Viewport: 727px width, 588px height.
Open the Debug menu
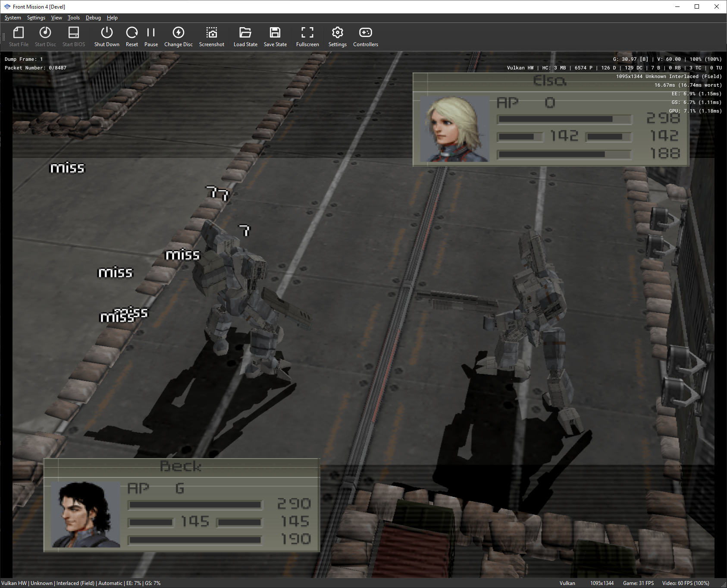point(93,18)
